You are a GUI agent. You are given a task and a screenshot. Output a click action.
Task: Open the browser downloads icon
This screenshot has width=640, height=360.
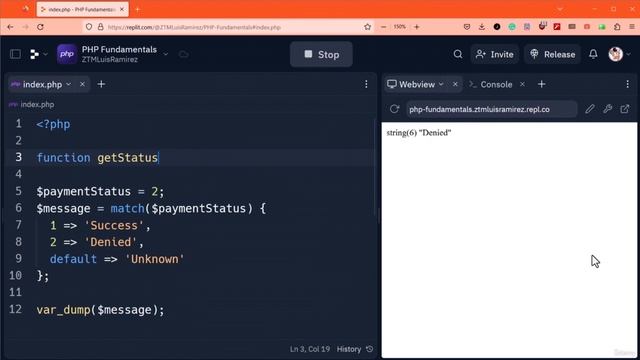click(x=482, y=27)
